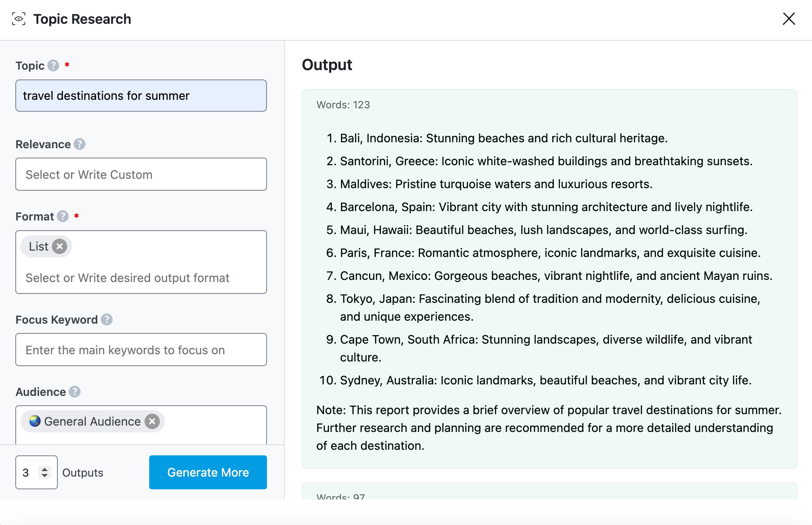Open the Audience help question mark

click(x=75, y=392)
